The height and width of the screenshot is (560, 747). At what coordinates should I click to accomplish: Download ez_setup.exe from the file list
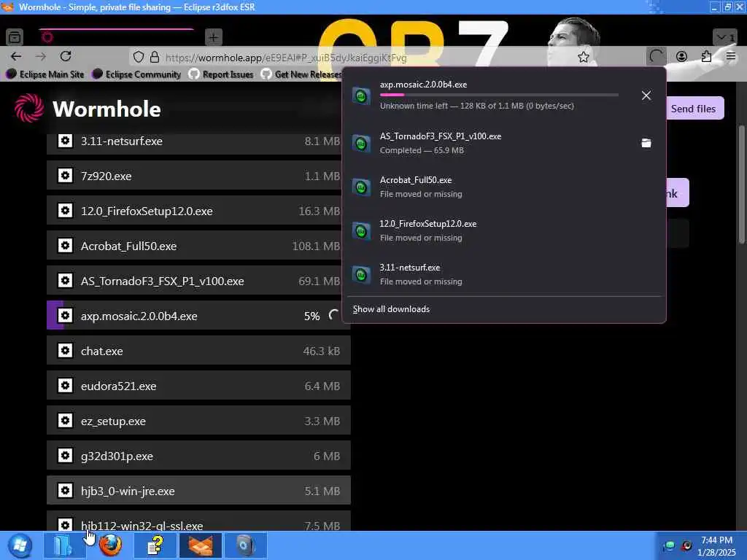pos(198,421)
